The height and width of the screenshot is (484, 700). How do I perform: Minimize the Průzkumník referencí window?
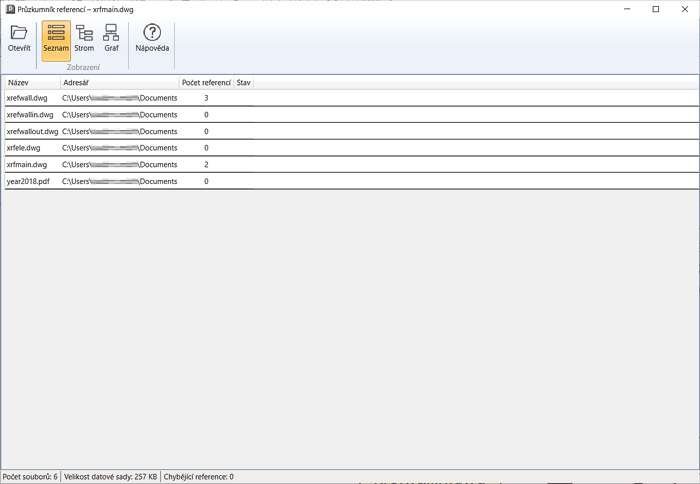pyautogui.click(x=627, y=9)
